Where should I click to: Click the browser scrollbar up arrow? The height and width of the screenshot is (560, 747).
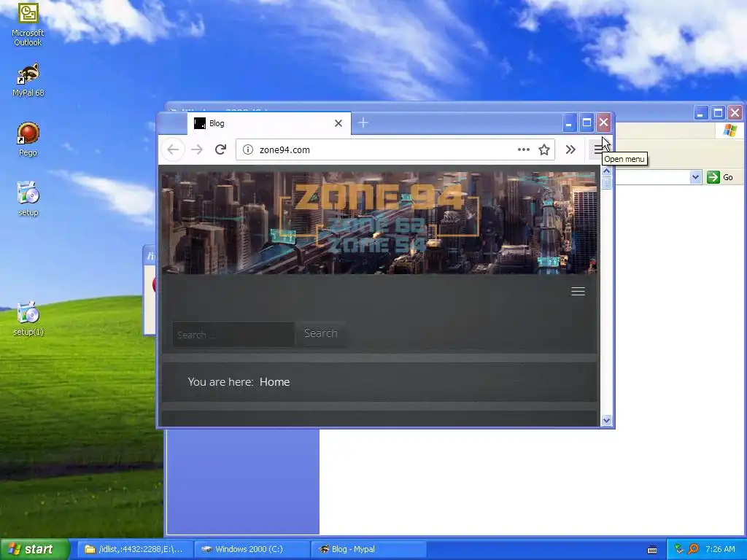tap(606, 171)
